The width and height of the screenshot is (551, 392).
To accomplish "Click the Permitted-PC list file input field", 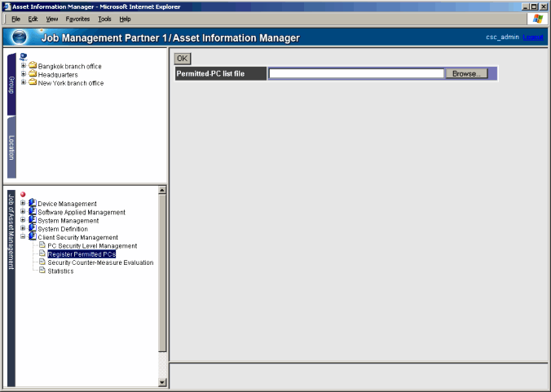I will click(x=356, y=73).
